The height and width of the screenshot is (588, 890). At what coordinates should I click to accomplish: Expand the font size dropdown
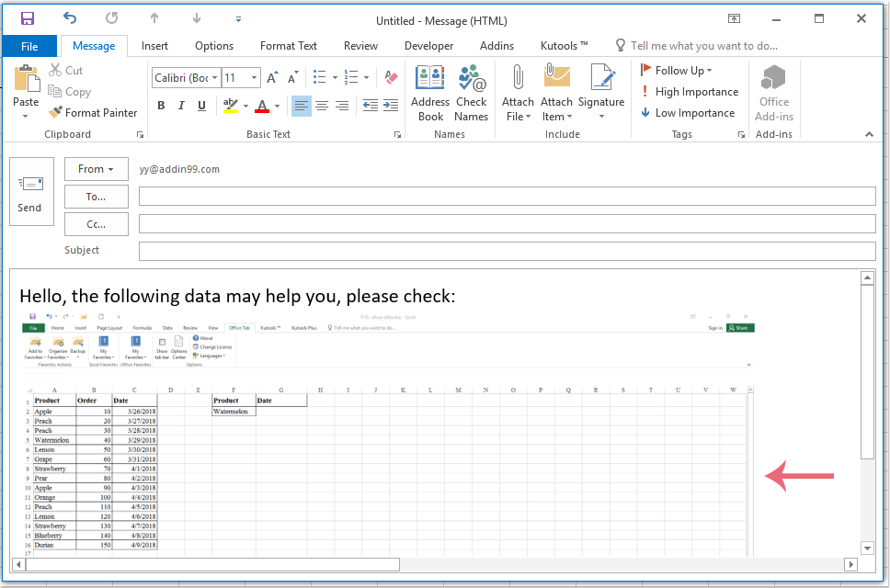(255, 78)
